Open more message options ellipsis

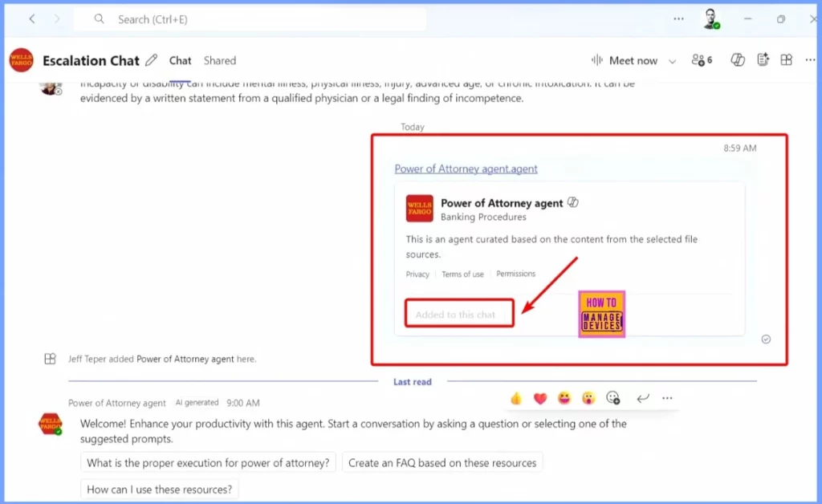pyautogui.click(x=667, y=399)
